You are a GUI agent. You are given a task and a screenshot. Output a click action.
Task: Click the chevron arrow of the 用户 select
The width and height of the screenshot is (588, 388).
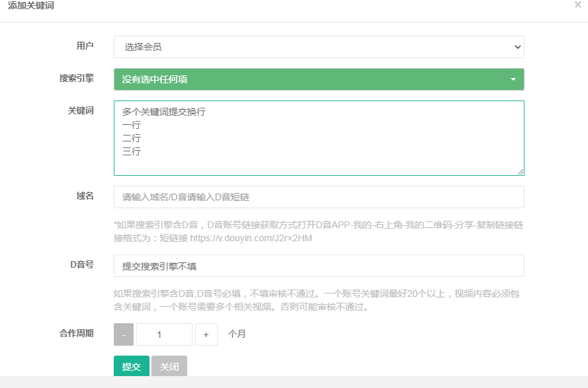[517, 47]
